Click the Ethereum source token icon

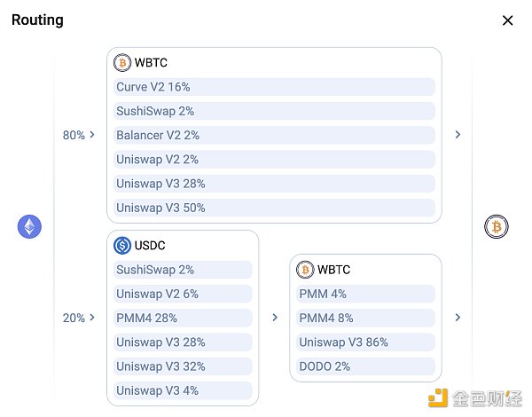click(x=30, y=227)
